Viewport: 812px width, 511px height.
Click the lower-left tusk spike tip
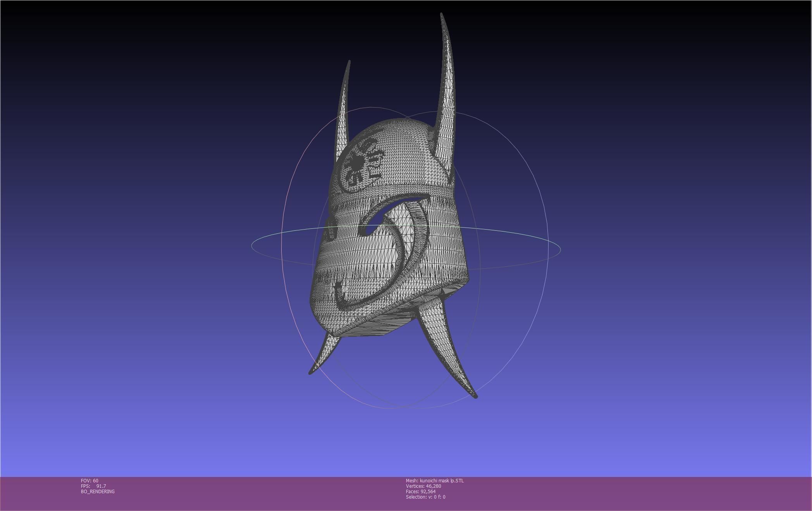tap(310, 372)
